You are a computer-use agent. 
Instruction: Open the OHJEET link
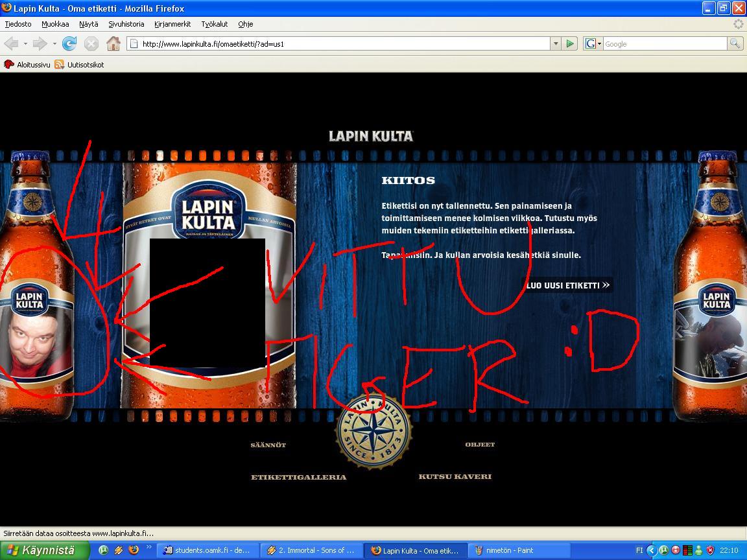point(480,444)
